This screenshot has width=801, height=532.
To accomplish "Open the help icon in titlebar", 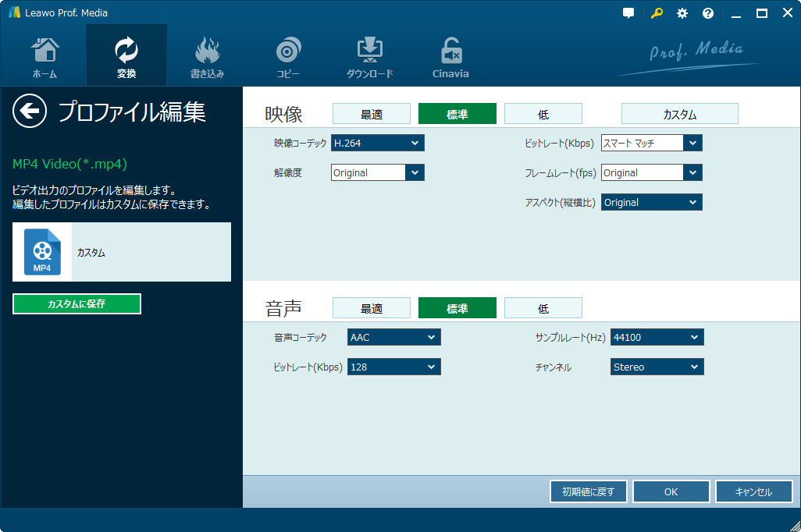I will [707, 12].
